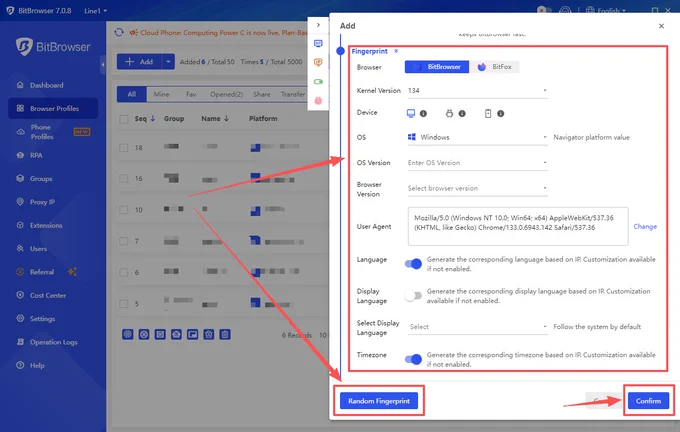Image resolution: width=680 pixels, height=432 pixels.
Task: Check the box for profile Seq 10
Action: tap(124, 210)
